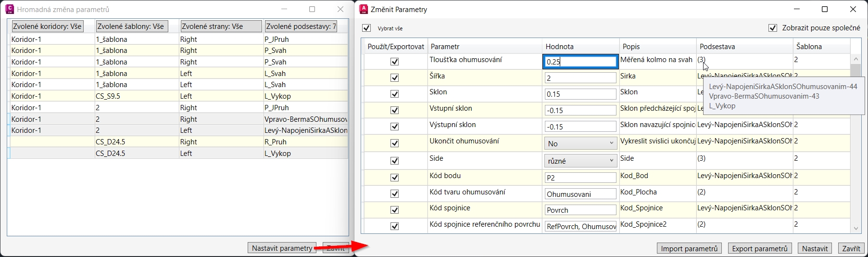Image resolution: width=868 pixels, height=257 pixels.
Task: Sort by the Parametr column header
Action: point(484,47)
